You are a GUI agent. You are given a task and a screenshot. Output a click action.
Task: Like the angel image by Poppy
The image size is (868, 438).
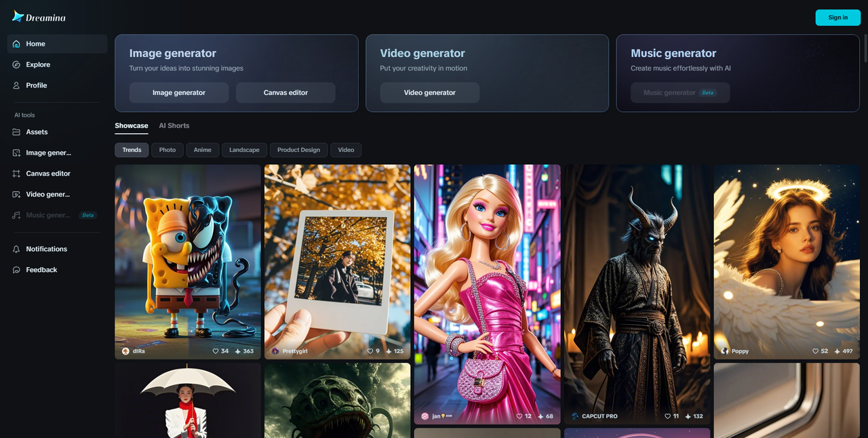pos(816,351)
